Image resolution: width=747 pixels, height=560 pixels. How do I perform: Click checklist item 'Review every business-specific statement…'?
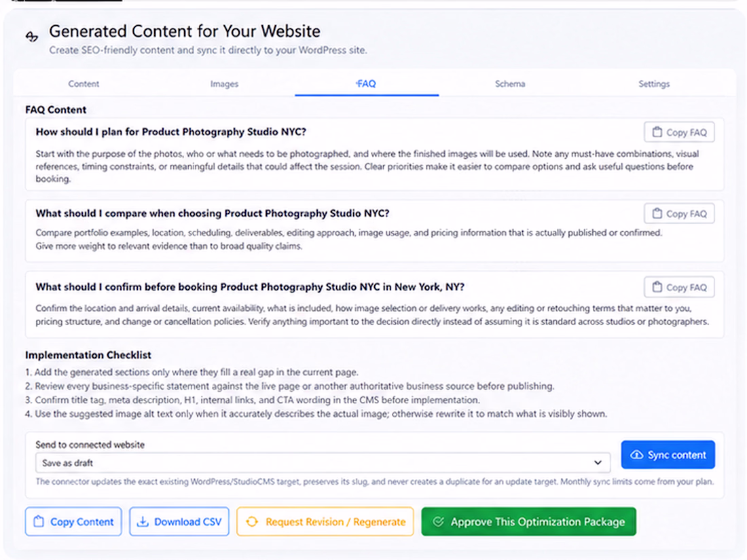pos(290,386)
